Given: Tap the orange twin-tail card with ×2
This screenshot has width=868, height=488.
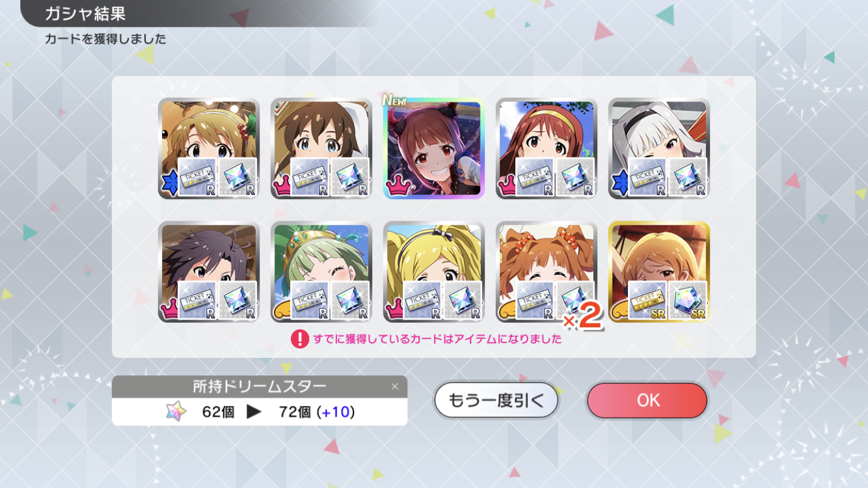Looking at the screenshot, I should (546, 271).
